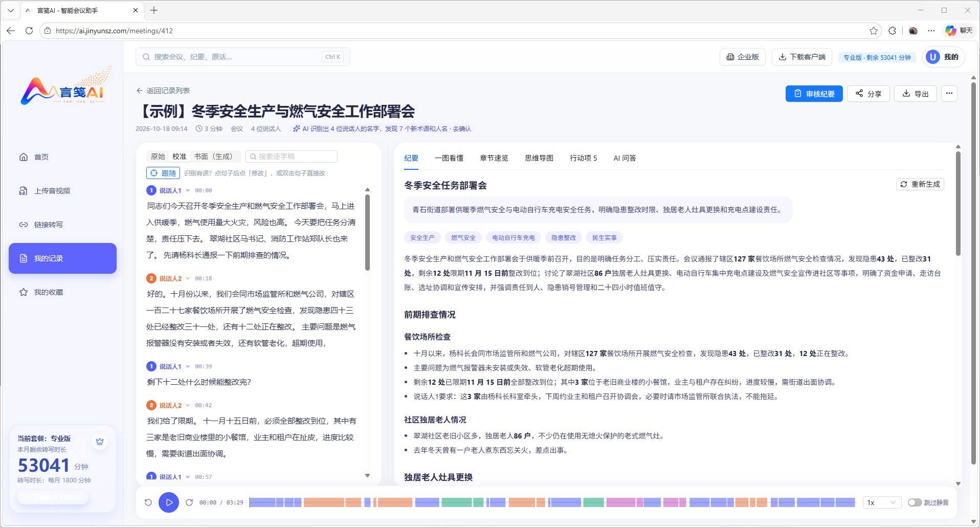Image resolution: width=980 pixels, height=528 pixels.
Task: Open the 行动项 5 tab
Action: tap(584, 158)
